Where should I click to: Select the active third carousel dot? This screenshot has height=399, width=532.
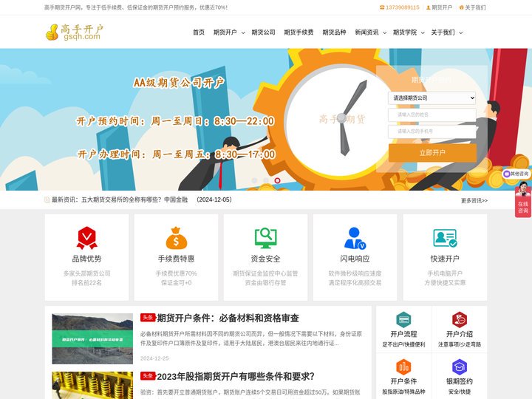(277, 180)
